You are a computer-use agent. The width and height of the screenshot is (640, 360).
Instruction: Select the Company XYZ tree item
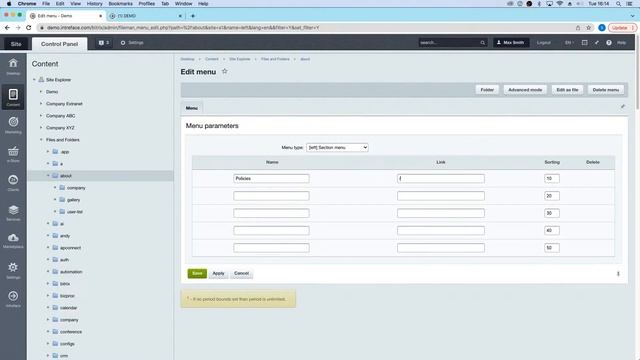pos(60,128)
